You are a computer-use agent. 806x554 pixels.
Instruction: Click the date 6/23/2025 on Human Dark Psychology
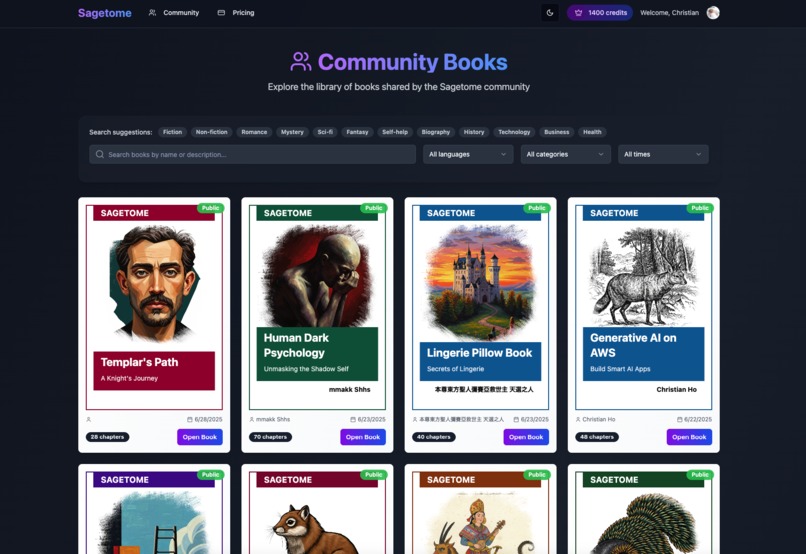(371, 419)
